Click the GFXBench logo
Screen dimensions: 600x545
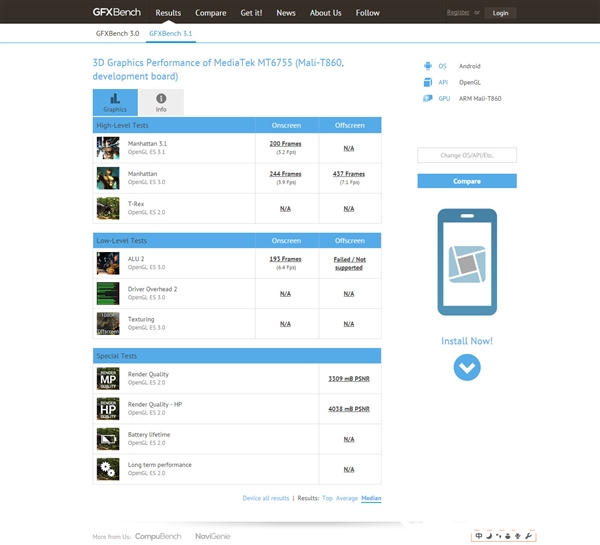click(116, 12)
